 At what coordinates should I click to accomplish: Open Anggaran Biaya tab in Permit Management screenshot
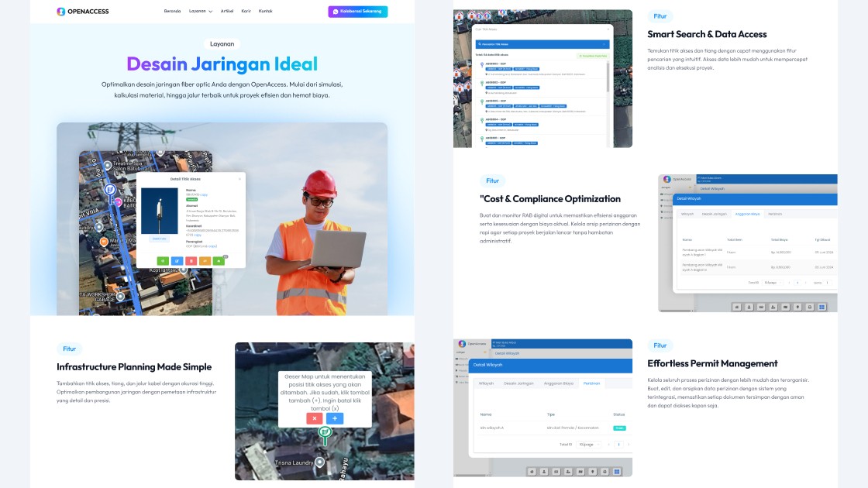pyautogui.click(x=559, y=383)
